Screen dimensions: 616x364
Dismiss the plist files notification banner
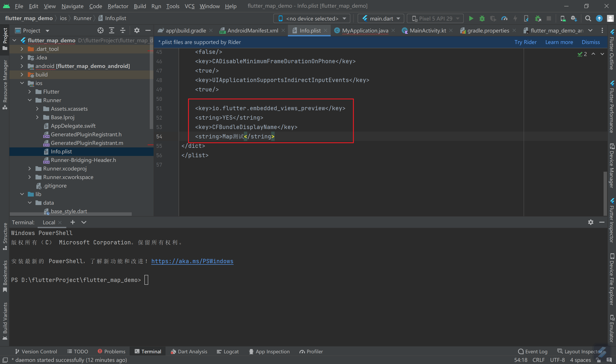pos(591,42)
